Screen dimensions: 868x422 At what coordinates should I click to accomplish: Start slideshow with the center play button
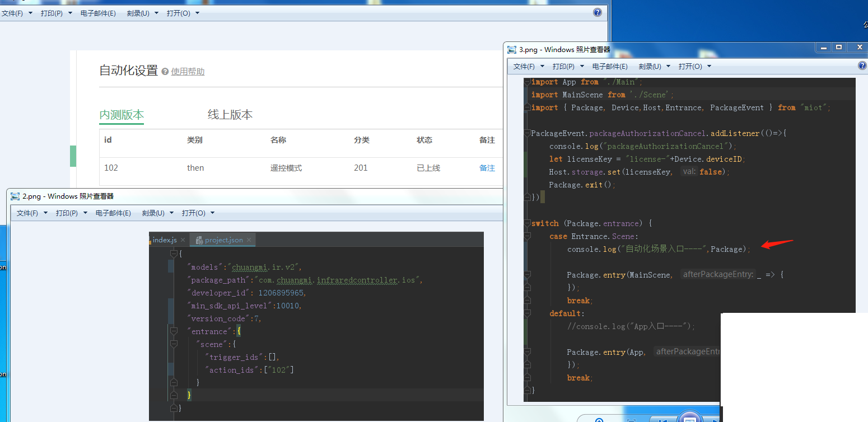[x=690, y=420]
